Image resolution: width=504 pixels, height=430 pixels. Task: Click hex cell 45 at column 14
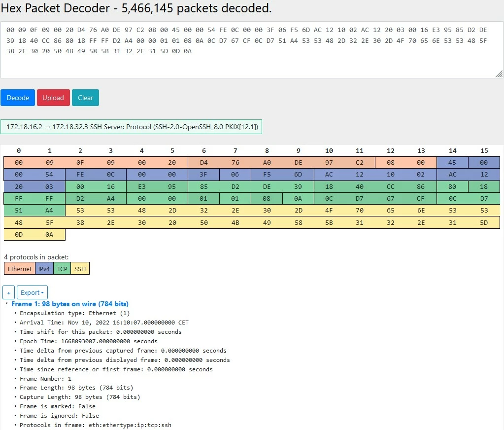[x=452, y=162]
